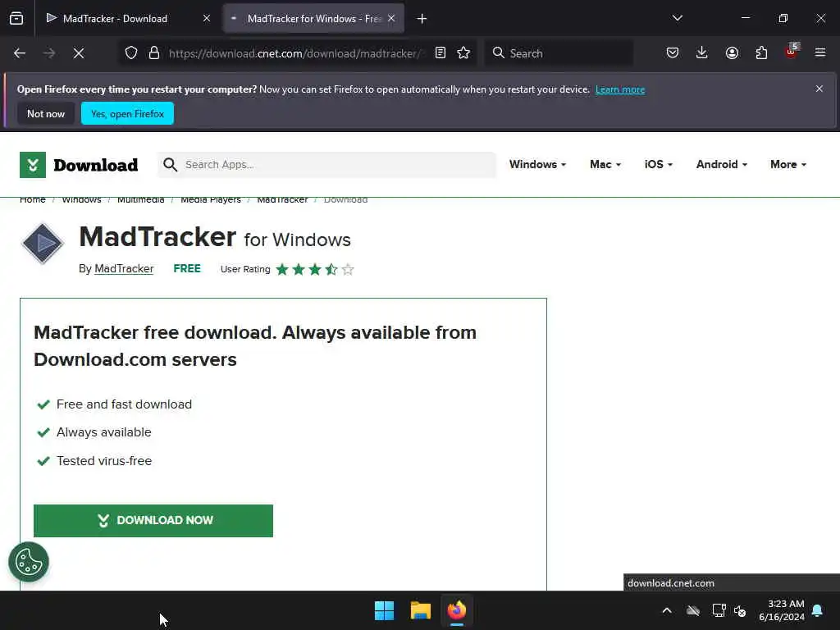Expand the Android navigation dropdown

click(722, 164)
